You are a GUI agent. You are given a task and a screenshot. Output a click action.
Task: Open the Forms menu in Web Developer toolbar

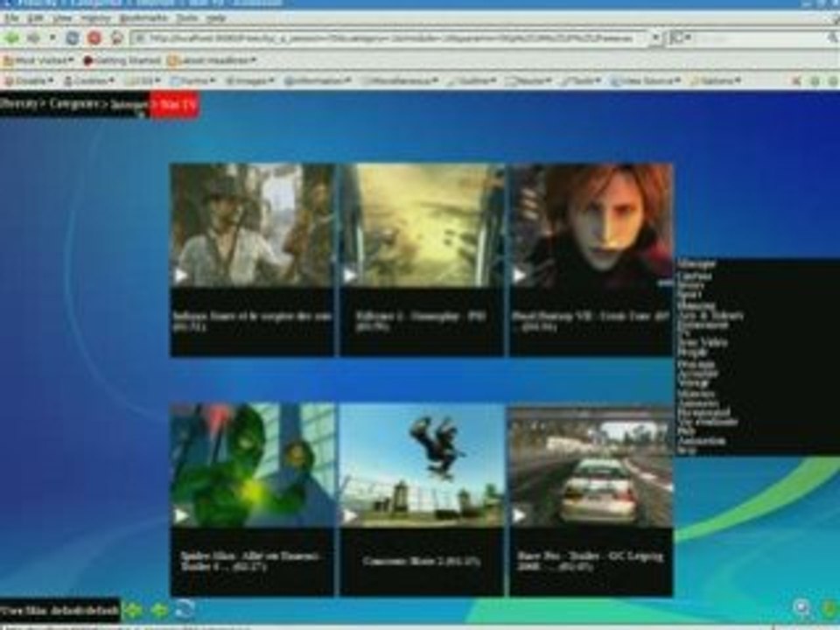click(193, 80)
